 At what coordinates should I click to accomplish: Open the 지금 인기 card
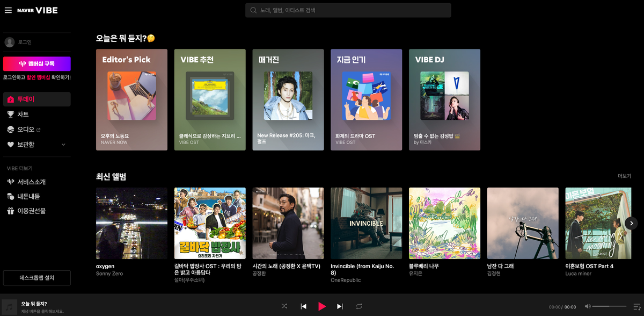[367, 99]
